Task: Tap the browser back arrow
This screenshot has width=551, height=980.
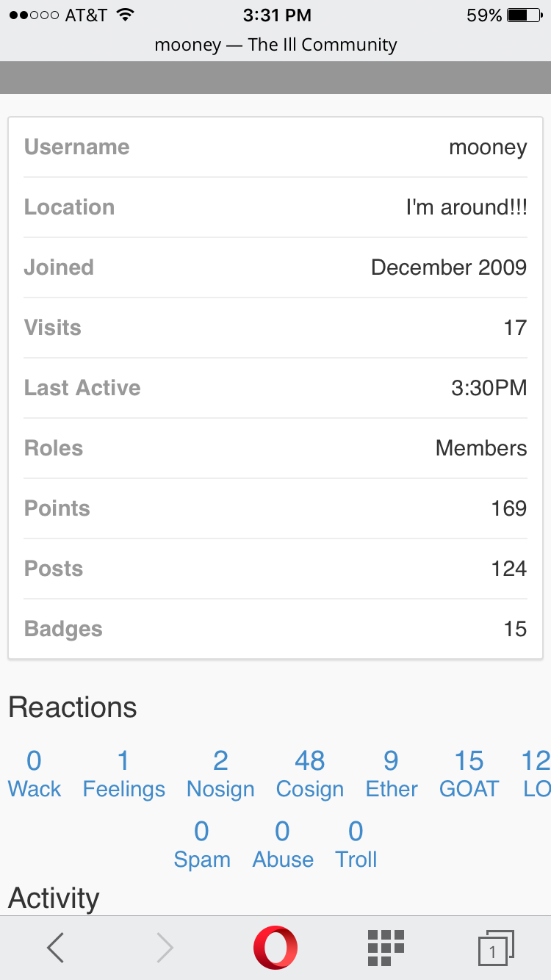Action: coord(56,948)
